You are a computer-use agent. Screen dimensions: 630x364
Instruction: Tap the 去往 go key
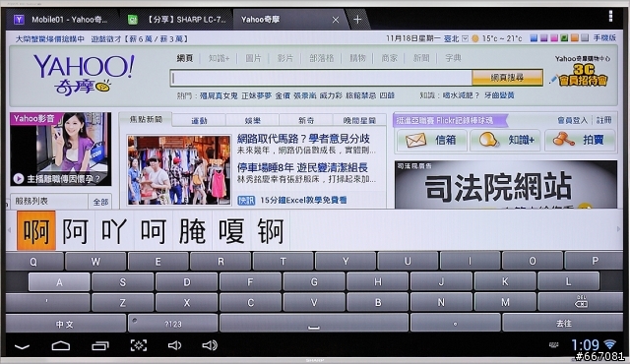click(x=563, y=324)
